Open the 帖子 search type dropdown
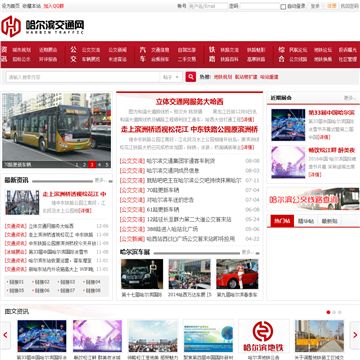The height and width of the screenshot is (360, 360). click(x=171, y=77)
